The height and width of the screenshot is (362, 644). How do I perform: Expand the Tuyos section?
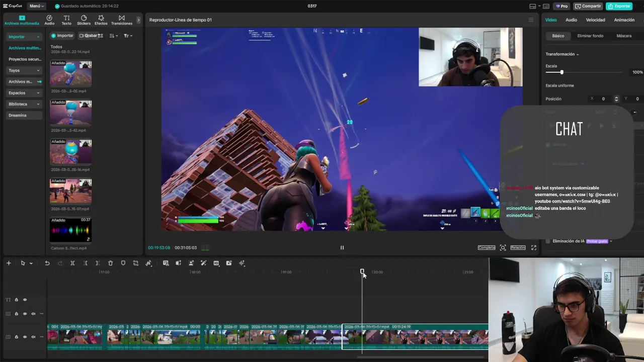coord(38,70)
